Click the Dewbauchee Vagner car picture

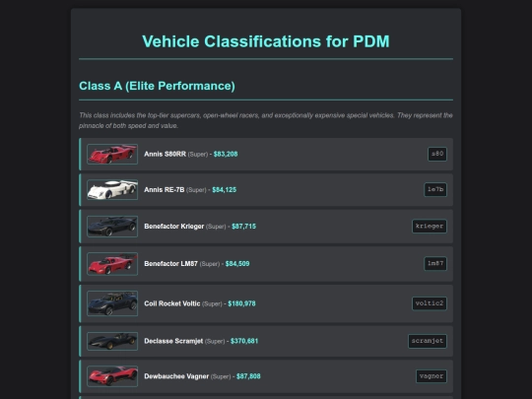tap(112, 376)
